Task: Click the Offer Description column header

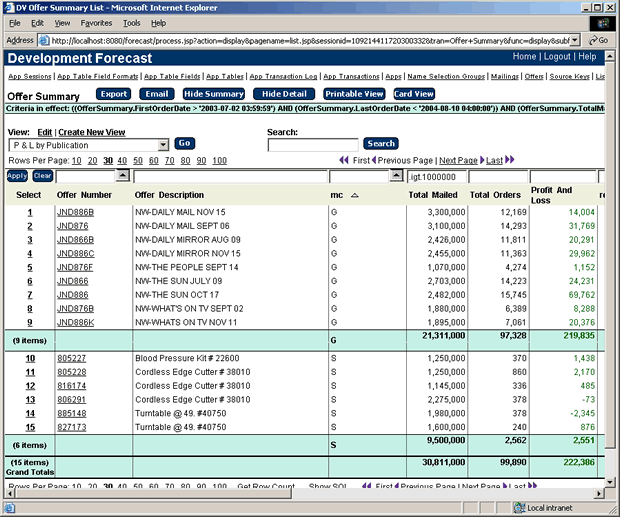Action: pos(169,195)
